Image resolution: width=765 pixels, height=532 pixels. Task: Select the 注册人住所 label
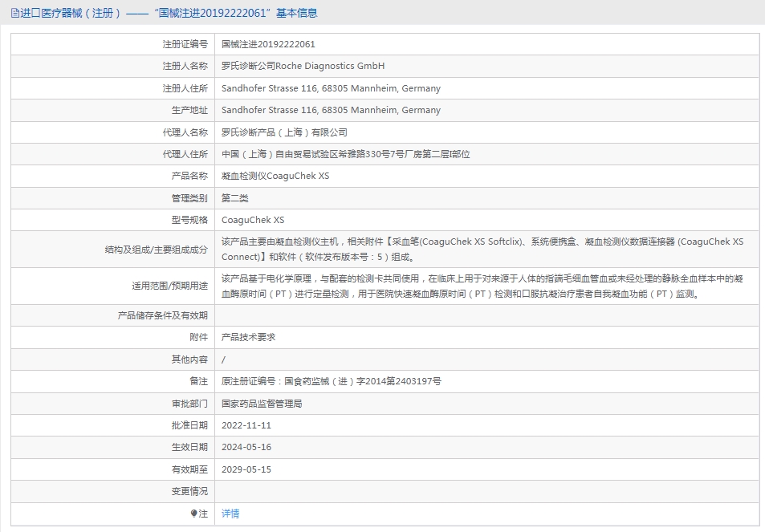[185, 88]
